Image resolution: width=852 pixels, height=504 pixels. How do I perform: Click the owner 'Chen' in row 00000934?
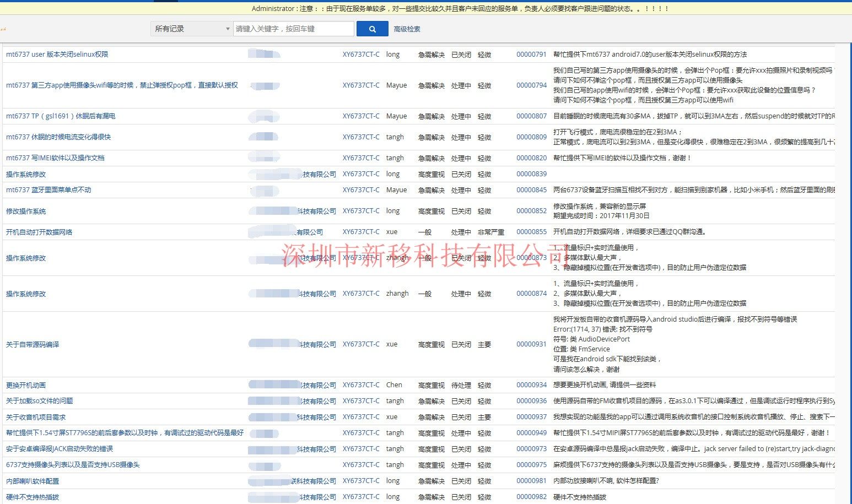[x=394, y=385]
